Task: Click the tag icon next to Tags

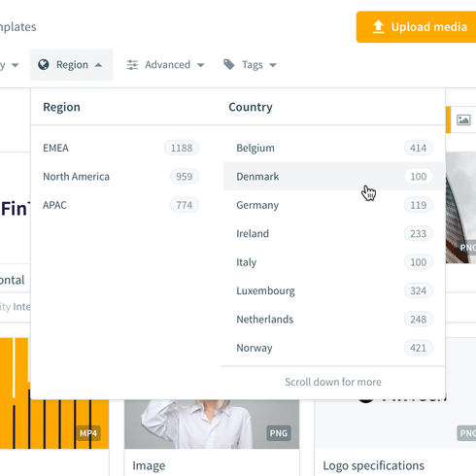Action: [x=229, y=64]
